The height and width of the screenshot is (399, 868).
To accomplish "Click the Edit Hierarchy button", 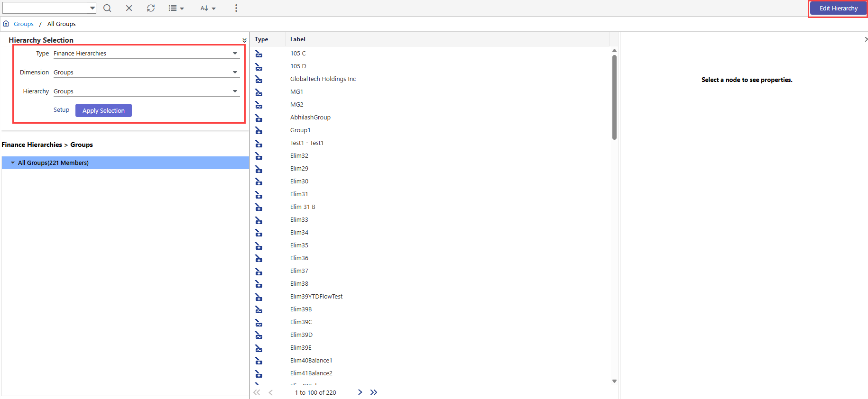I will coord(838,9).
